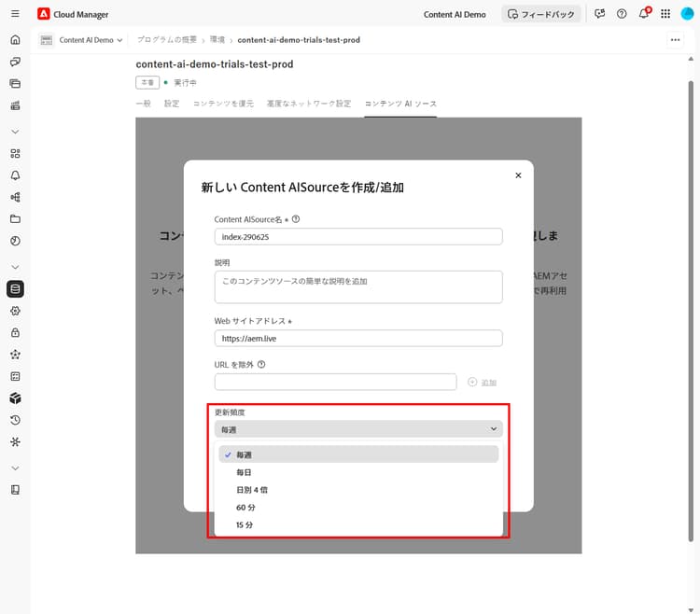Select 毎日 in the frequency list
Image resolution: width=700 pixels, height=614 pixels.
(358, 472)
